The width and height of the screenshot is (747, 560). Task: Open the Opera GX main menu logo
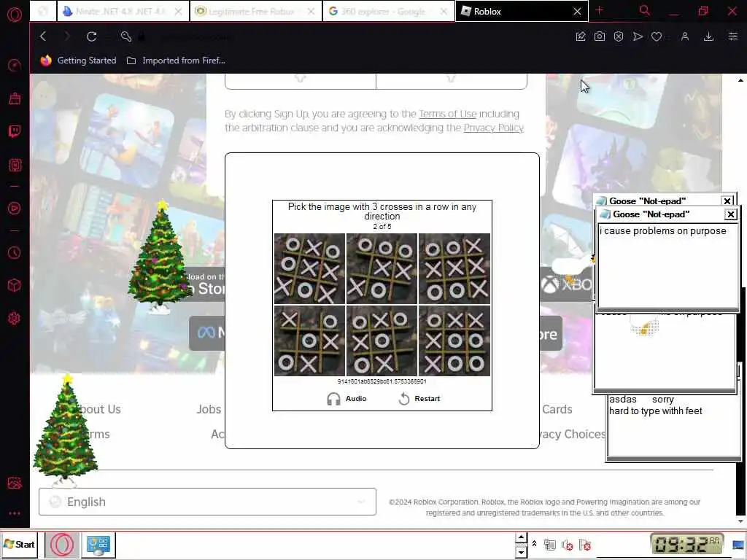click(x=15, y=15)
